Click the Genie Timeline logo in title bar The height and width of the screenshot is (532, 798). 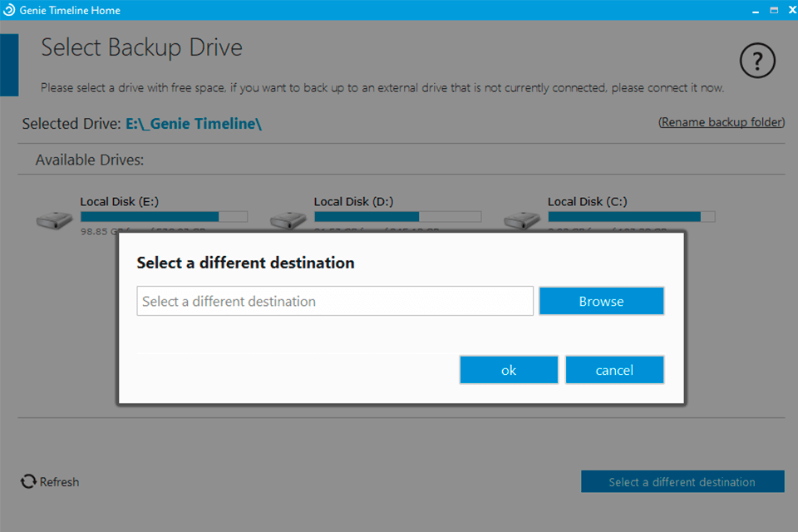(x=9, y=10)
